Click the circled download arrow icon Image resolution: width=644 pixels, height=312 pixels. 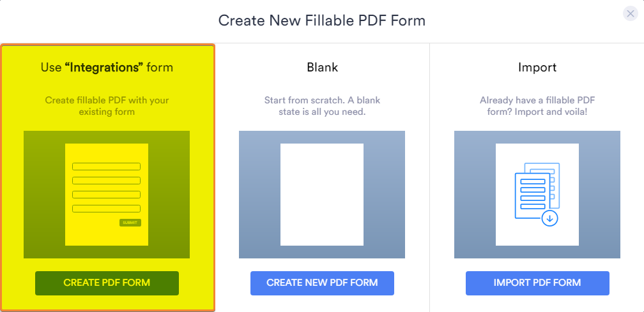click(x=550, y=218)
